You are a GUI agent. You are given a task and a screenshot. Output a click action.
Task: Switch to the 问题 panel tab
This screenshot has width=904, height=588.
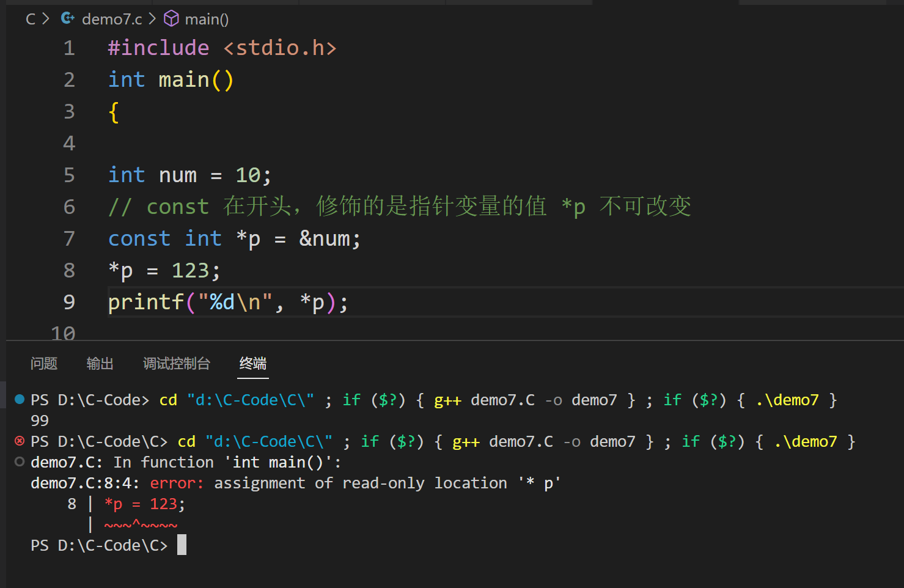pos(44,364)
